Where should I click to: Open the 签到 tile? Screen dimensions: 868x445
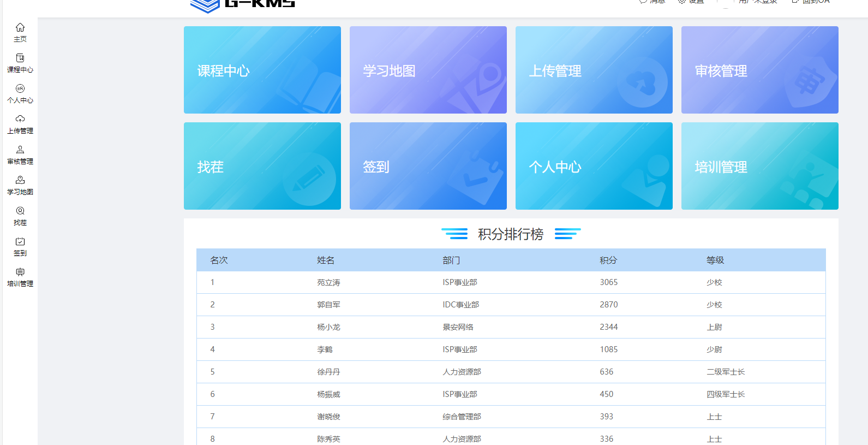coord(428,166)
